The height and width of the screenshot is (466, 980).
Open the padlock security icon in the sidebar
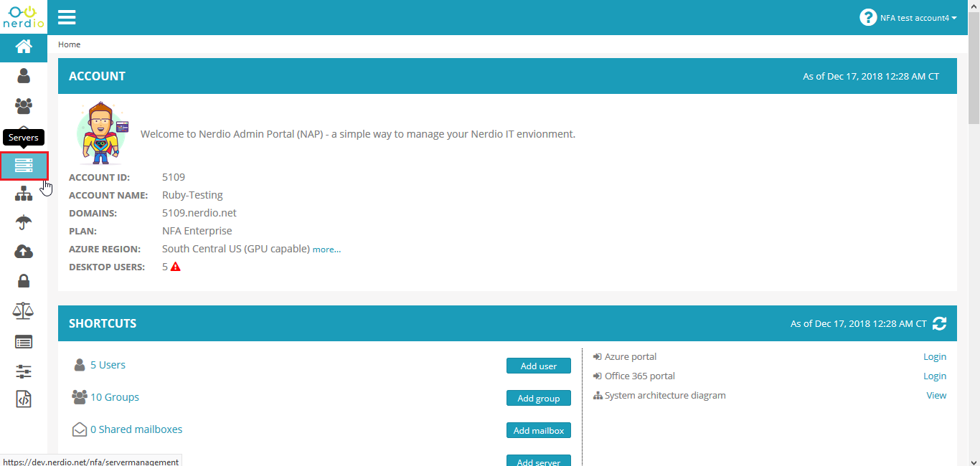24,281
